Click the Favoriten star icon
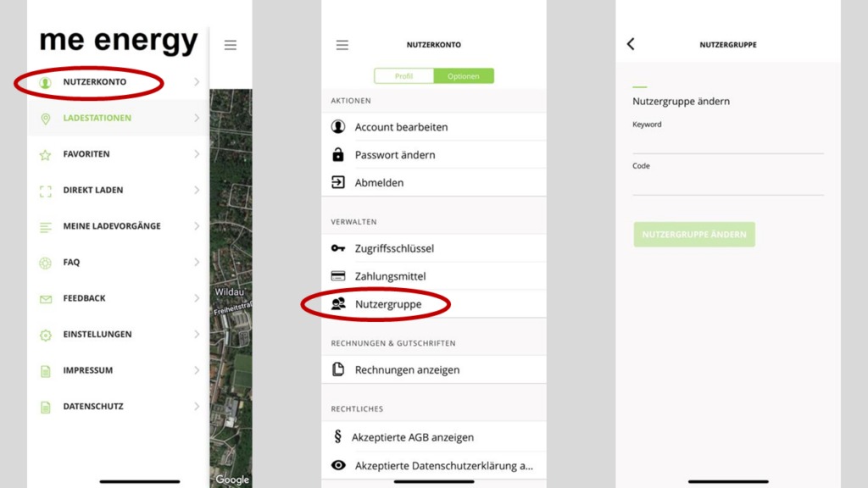The width and height of the screenshot is (868, 488). pyautogui.click(x=46, y=155)
